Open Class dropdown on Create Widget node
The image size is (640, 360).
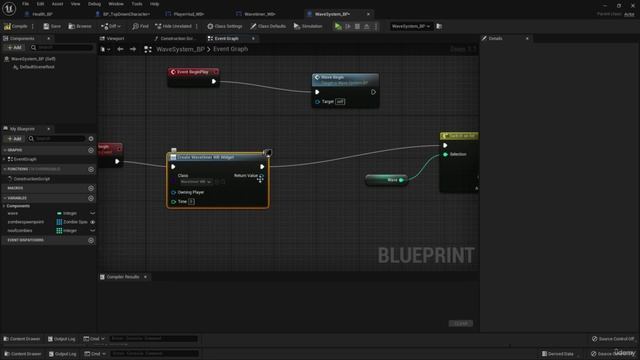[x=196, y=182]
